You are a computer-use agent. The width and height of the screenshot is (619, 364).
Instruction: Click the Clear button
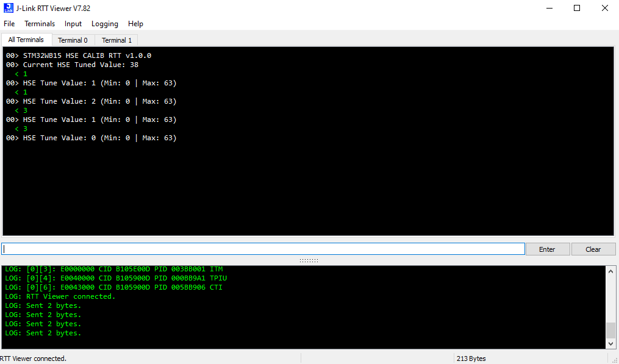click(x=593, y=249)
